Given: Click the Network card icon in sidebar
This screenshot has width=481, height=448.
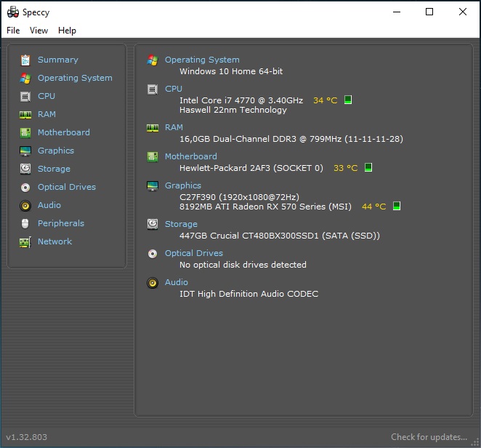Looking at the screenshot, I should pos(25,242).
